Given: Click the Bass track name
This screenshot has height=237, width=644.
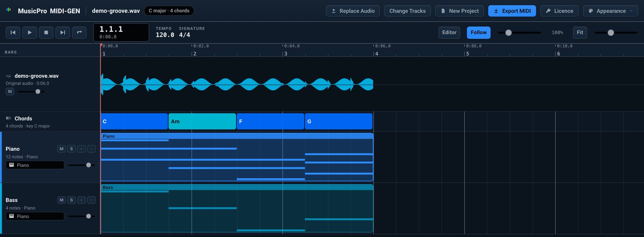Looking at the screenshot, I should [12, 200].
